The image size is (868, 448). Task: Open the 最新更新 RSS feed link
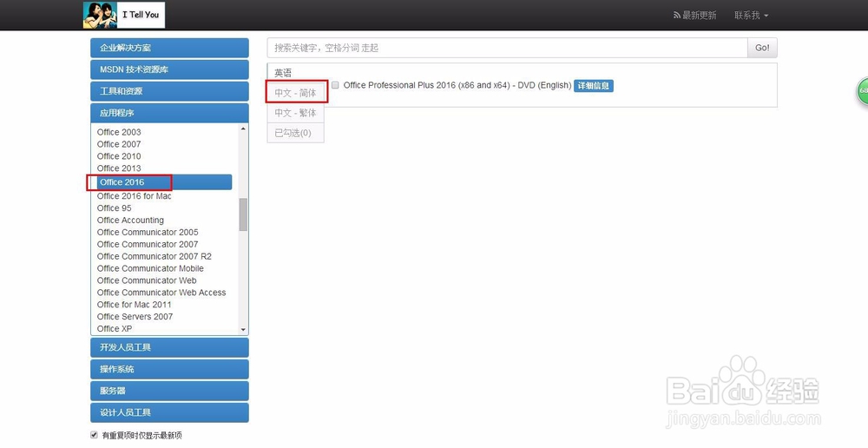point(694,16)
